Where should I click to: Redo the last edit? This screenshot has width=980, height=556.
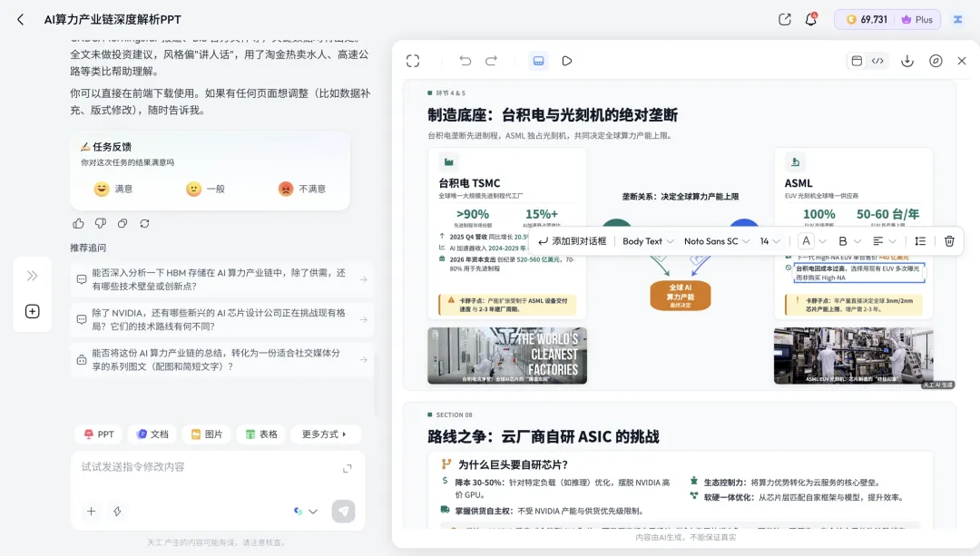point(491,61)
